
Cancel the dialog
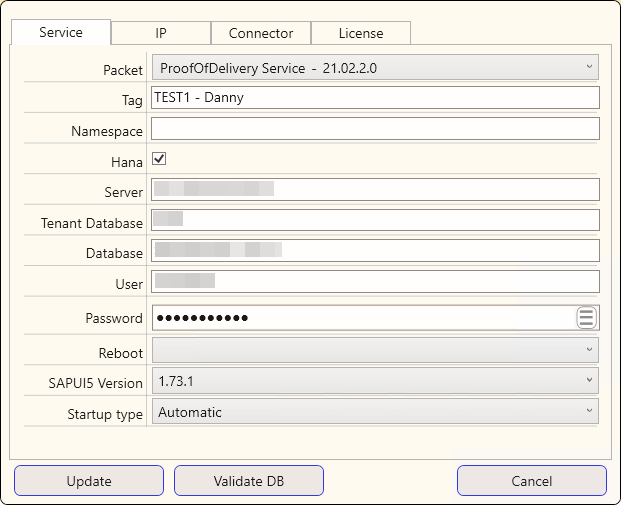532,481
